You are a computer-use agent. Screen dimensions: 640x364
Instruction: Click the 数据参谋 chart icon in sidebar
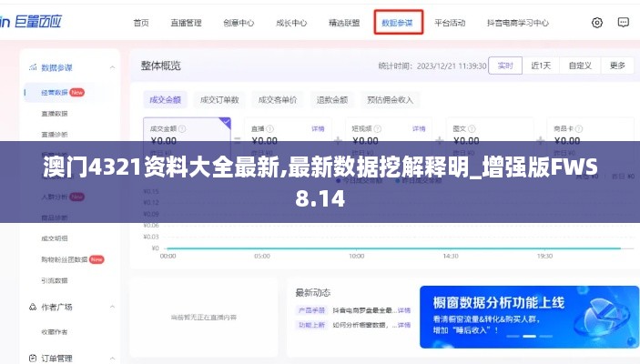[x=33, y=67]
